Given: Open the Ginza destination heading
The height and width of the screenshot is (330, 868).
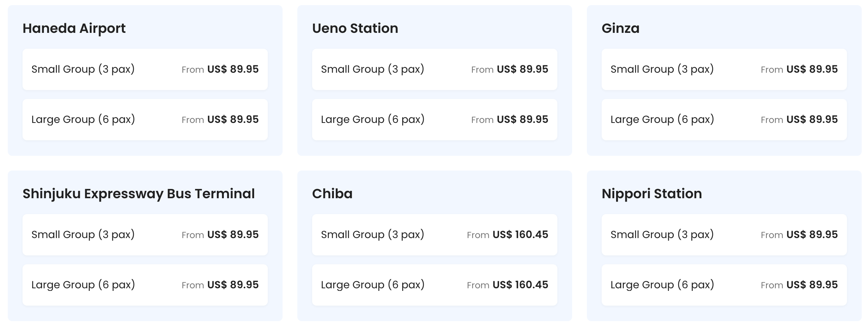Looking at the screenshot, I should tap(620, 28).
